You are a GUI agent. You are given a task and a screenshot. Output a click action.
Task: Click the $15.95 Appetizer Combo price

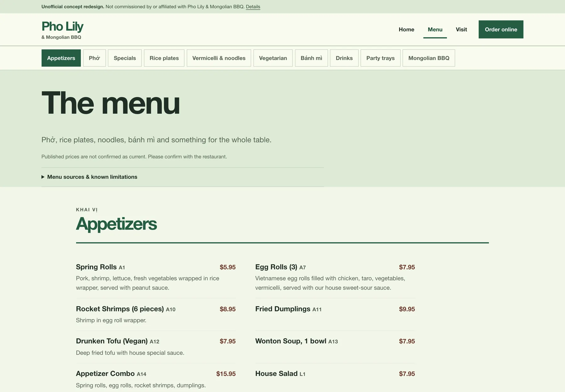[x=226, y=374]
